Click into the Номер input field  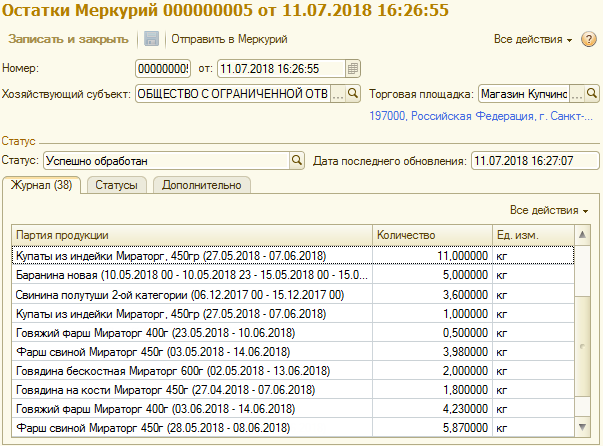pyautogui.click(x=163, y=69)
